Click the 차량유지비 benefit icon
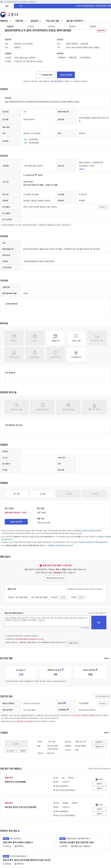This screenshot has width=111, height=868. click(55, 338)
